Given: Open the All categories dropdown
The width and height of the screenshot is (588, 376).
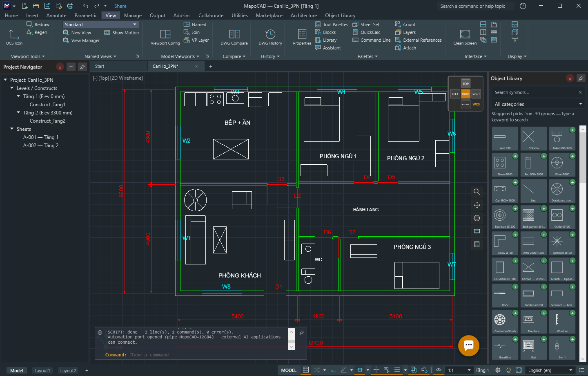Looking at the screenshot, I should 538,104.
